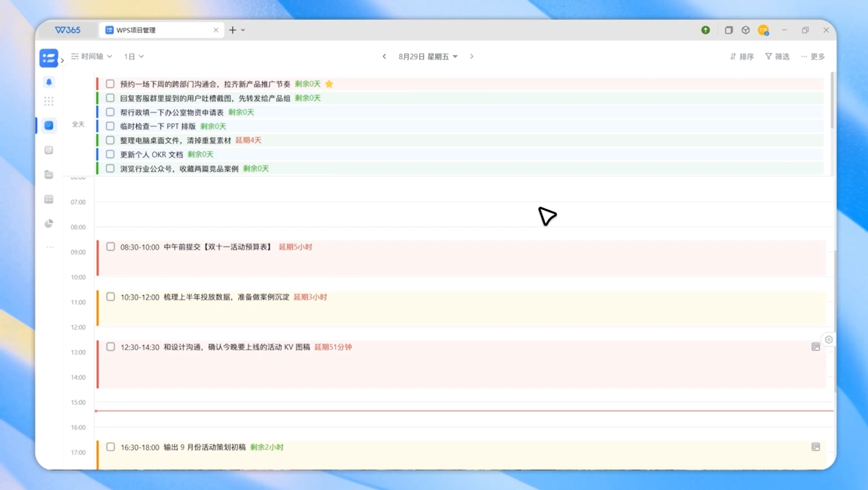868x490 pixels.
Task: Tick the 临时检查一下 PPT 排版 checkbox
Action: click(110, 126)
